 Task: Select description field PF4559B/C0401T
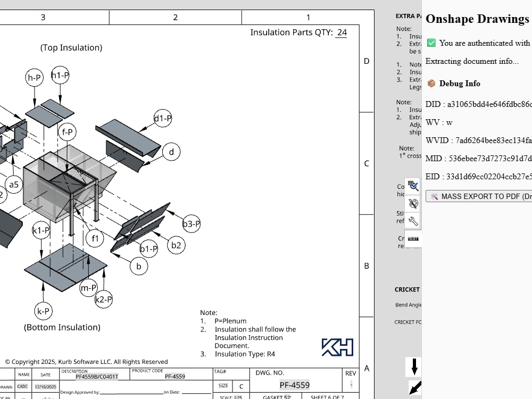97,377
